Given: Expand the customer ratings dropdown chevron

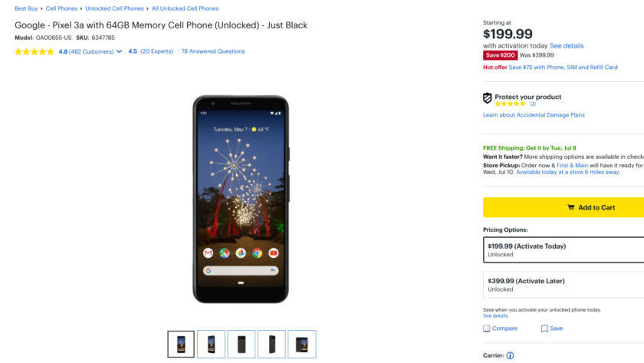Looking at the screenshot, I should [x=120, y=51].
